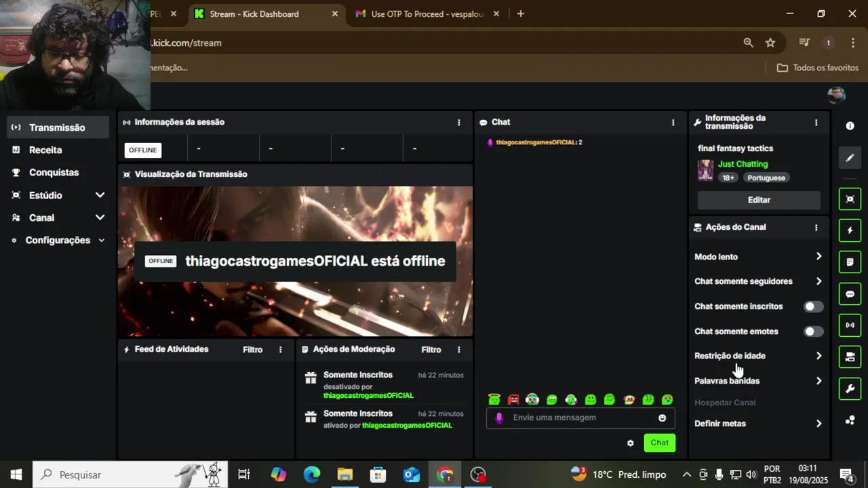This screenshot has width=868, height=488.
Task: Click the Editar button
Action: point(759,200)
